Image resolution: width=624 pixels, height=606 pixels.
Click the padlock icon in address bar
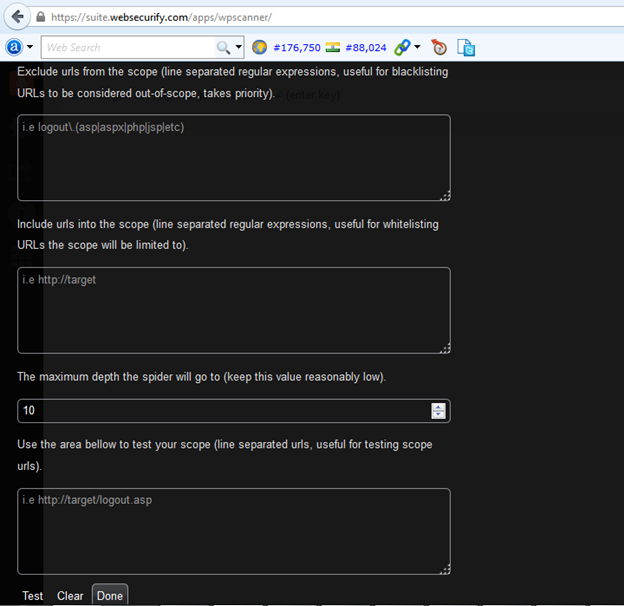[x=39, y=17]
